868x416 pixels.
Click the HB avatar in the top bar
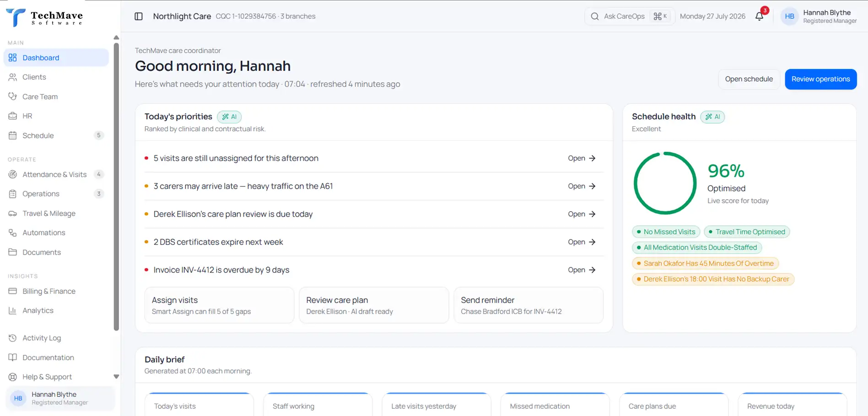click(789, 16)
